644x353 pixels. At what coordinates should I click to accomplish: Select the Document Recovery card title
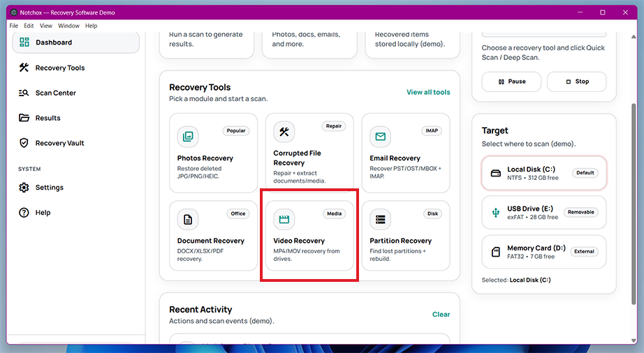pos(211,241)
